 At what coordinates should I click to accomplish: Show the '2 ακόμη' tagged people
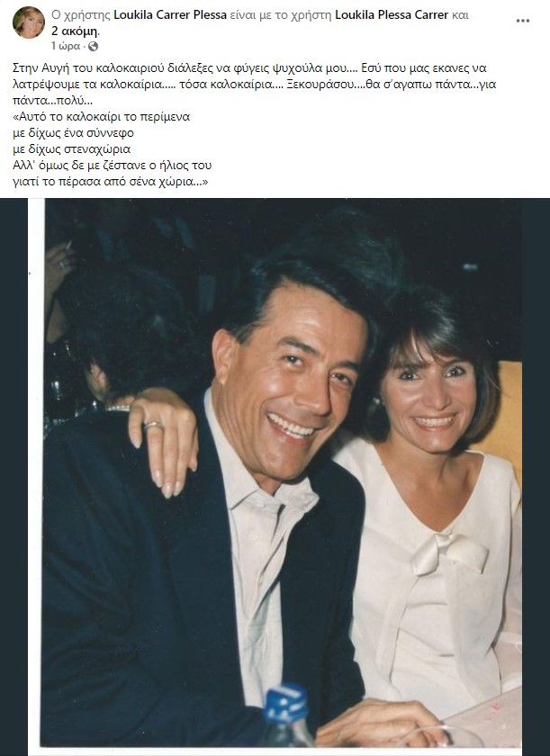[75, 31]
